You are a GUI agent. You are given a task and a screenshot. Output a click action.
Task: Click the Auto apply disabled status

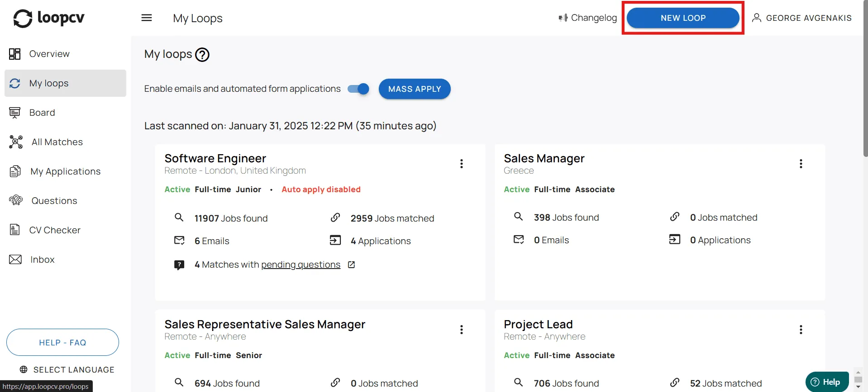(x=321, y=189)
